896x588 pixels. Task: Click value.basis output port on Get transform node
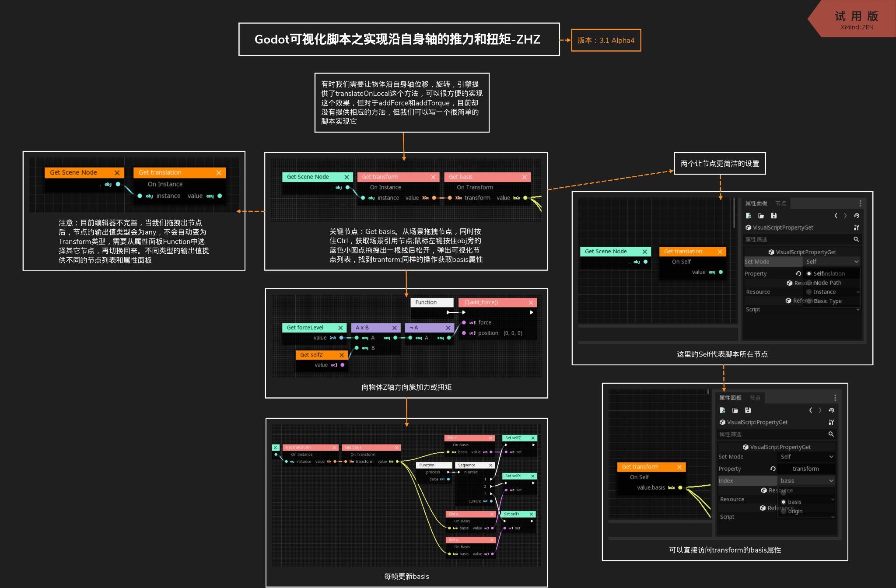point(680,488)
